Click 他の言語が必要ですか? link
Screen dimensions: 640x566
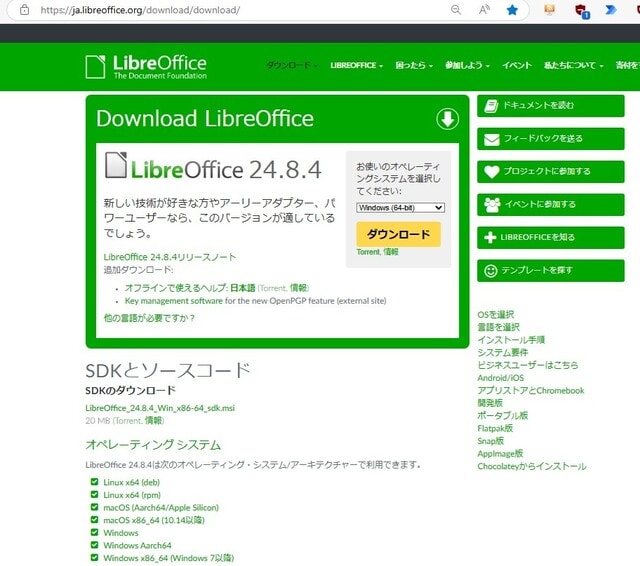(x=149, y=318)
